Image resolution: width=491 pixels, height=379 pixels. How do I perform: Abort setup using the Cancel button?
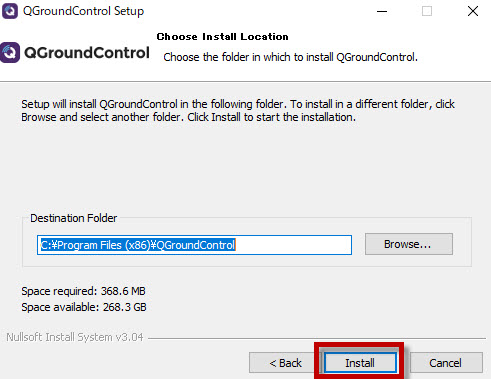(x=446, y=363)
